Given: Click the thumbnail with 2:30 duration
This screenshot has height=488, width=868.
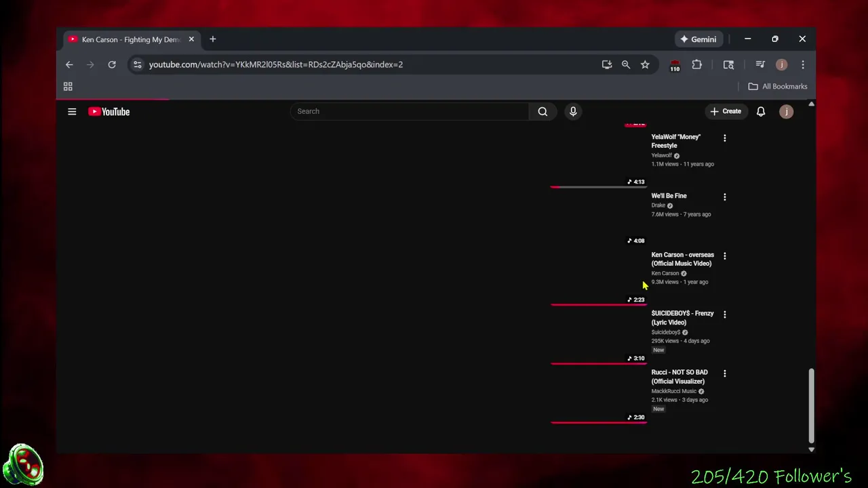Looking at the screenshot, I should point(599,395).
